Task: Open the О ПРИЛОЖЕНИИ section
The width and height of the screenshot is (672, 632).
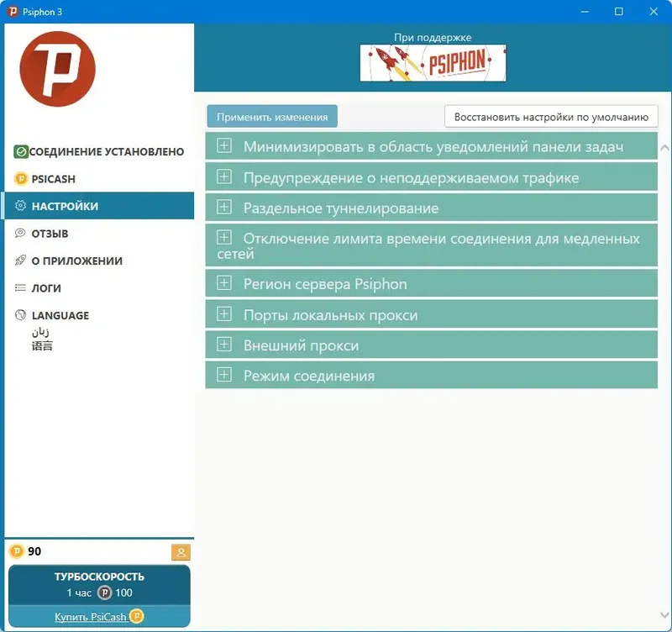Action: click(99, 261)
